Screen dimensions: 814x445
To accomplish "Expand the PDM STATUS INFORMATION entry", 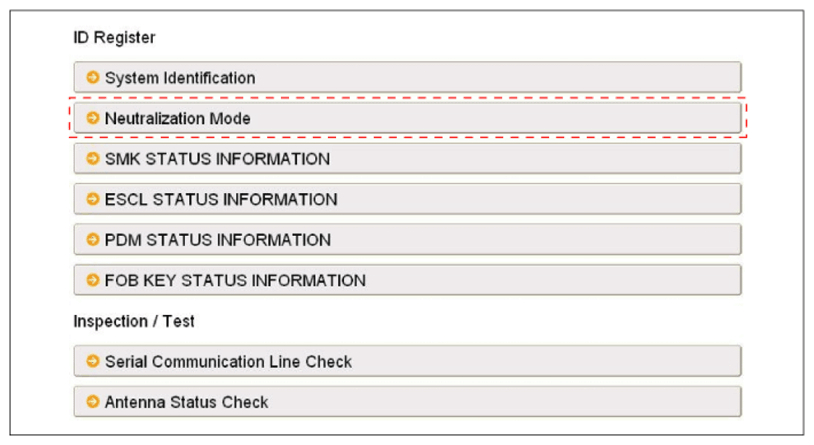I will pos(217,240).
